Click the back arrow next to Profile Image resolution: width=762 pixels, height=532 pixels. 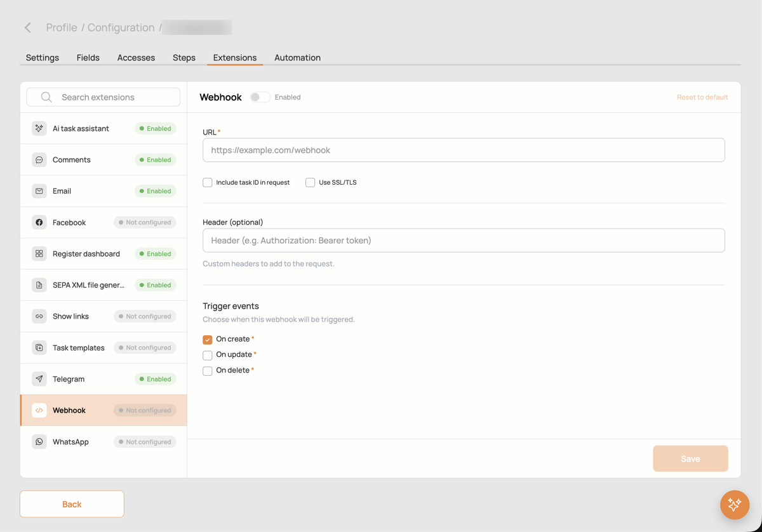[x=28, y=27]
